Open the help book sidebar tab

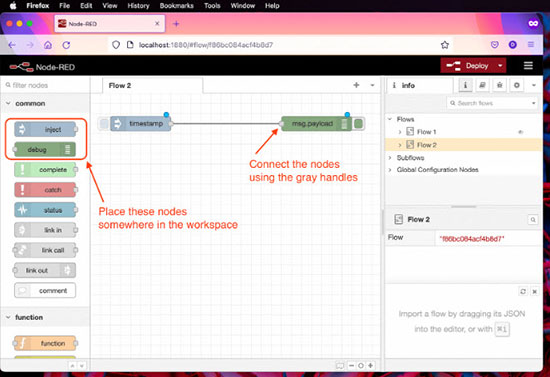[x=482, y=85]
